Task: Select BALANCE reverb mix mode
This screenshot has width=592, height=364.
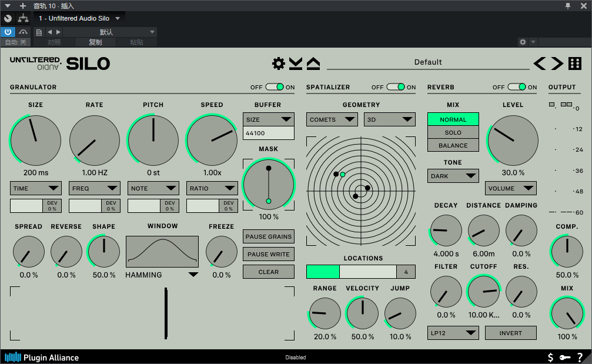Action: 453,145
